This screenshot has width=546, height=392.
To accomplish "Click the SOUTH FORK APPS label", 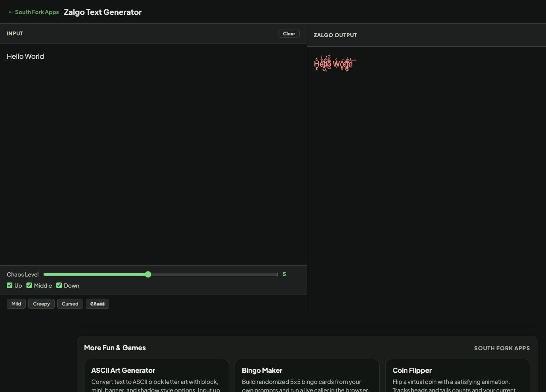I will [x=502, y=348].
